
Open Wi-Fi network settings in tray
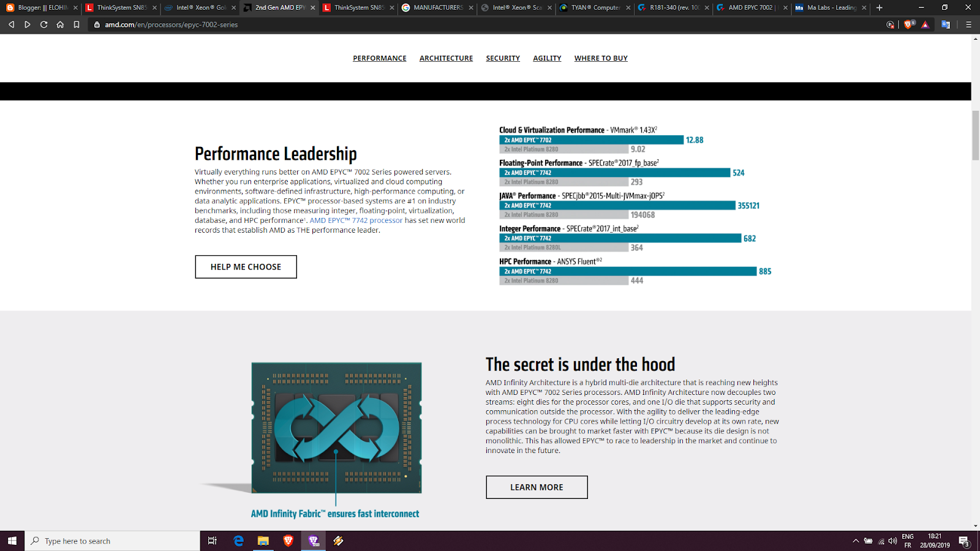click(x=881, y=541)
